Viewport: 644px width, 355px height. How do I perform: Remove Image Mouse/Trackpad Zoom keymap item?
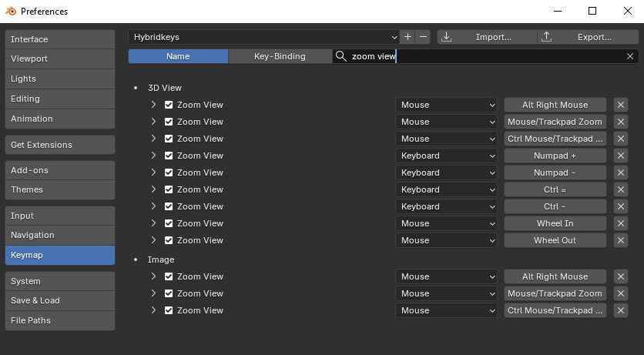(621, 293)
